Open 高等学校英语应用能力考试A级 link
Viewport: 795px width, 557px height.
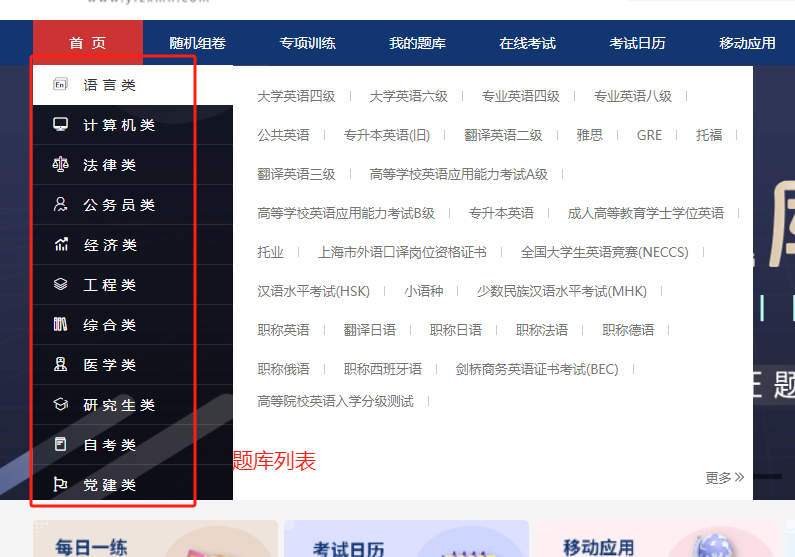coord(459,174)
